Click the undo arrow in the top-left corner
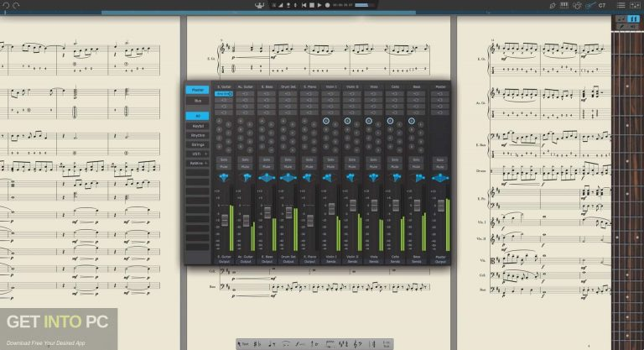644x350 pixels. pyautogui.click(x=6, y=5)
